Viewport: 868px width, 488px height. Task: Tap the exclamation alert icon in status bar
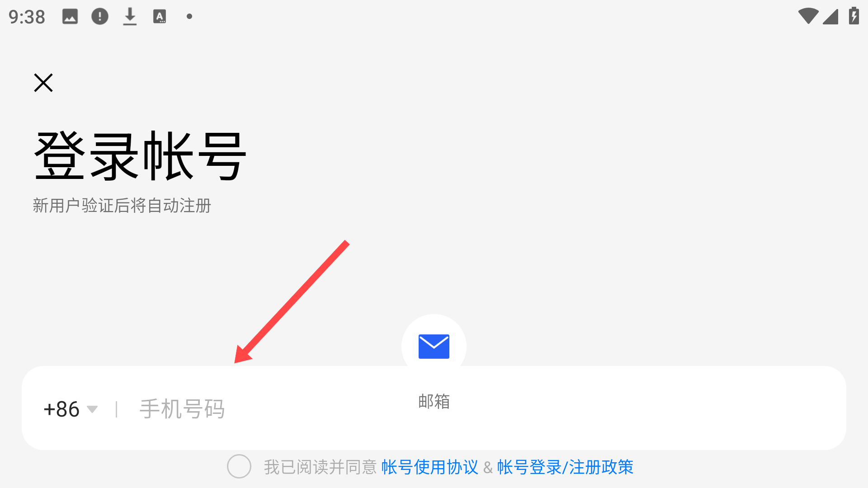100,17
